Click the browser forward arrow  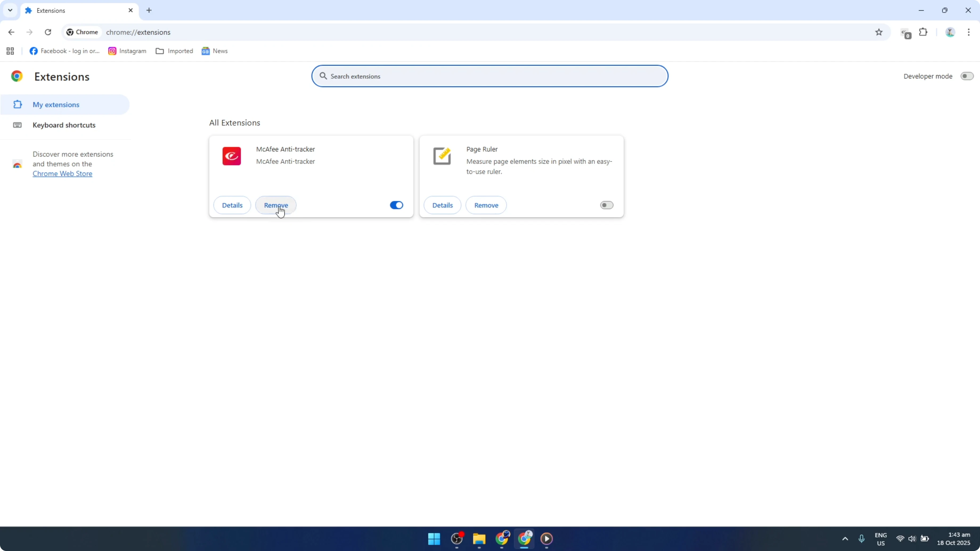(29, 32)
